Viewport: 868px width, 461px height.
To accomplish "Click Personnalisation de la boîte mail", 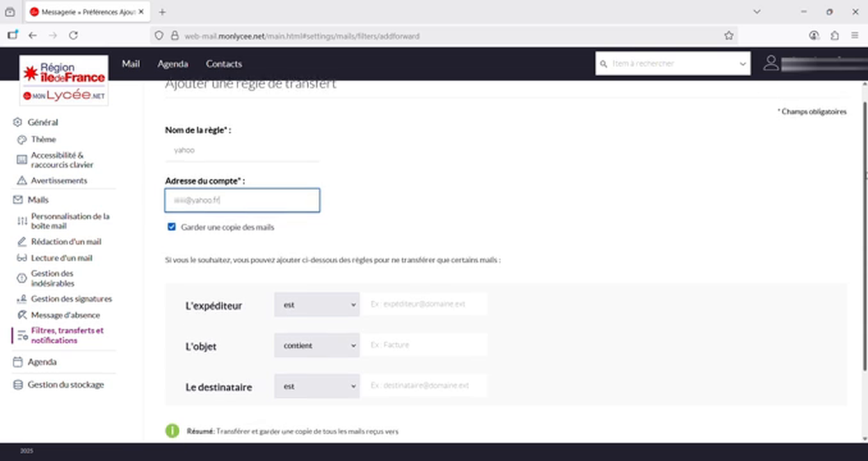I will coord(70,221).
